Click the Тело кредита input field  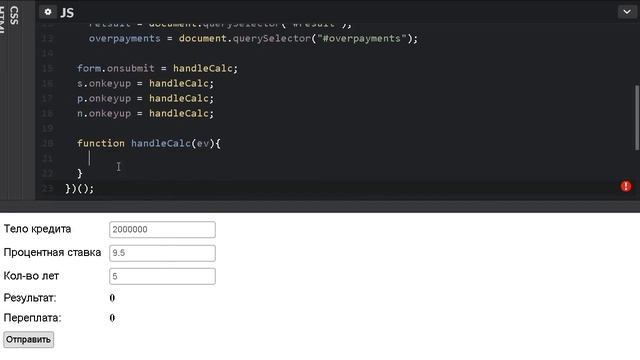pyautogui.click(x=162, y=229)
